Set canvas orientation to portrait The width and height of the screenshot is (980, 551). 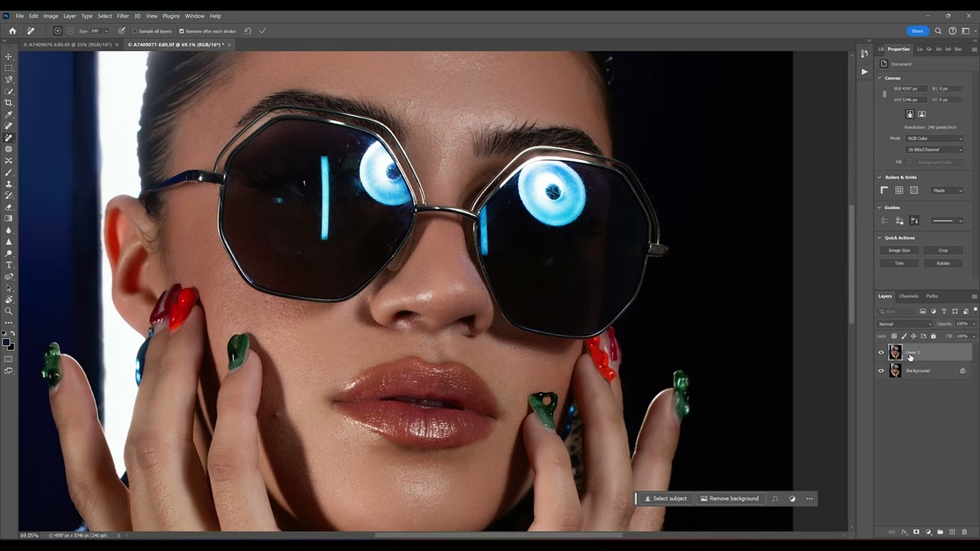910,114
